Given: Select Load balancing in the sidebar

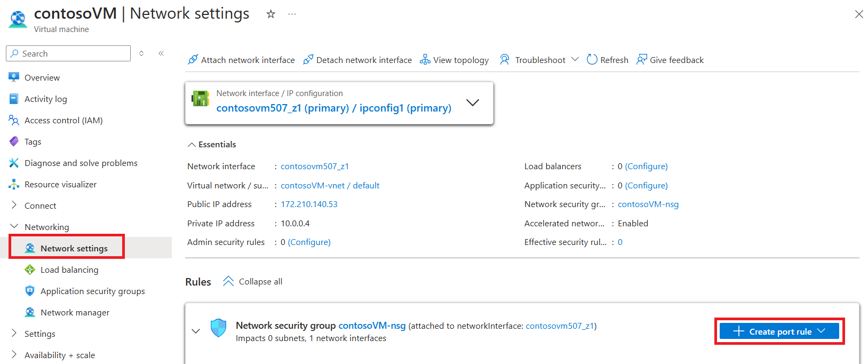Looking at the screenshot, I should pyautogui.click(x=69, y=270).
